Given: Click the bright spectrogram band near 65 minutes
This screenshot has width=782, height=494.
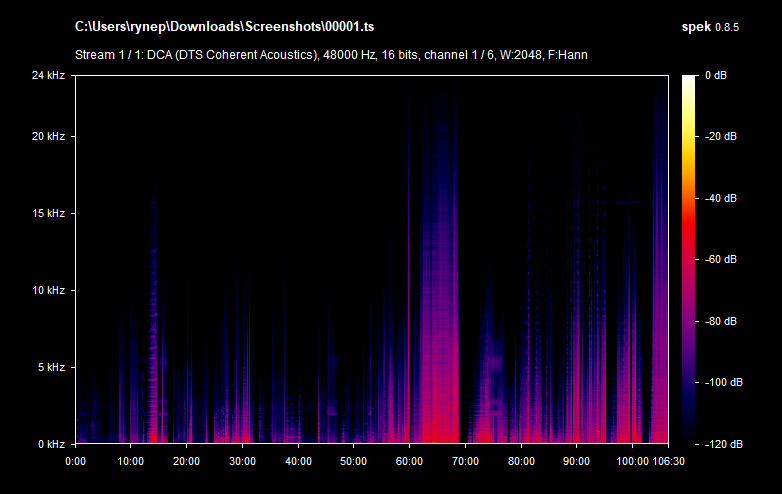Looking at the screenshot, I should 438,300.
